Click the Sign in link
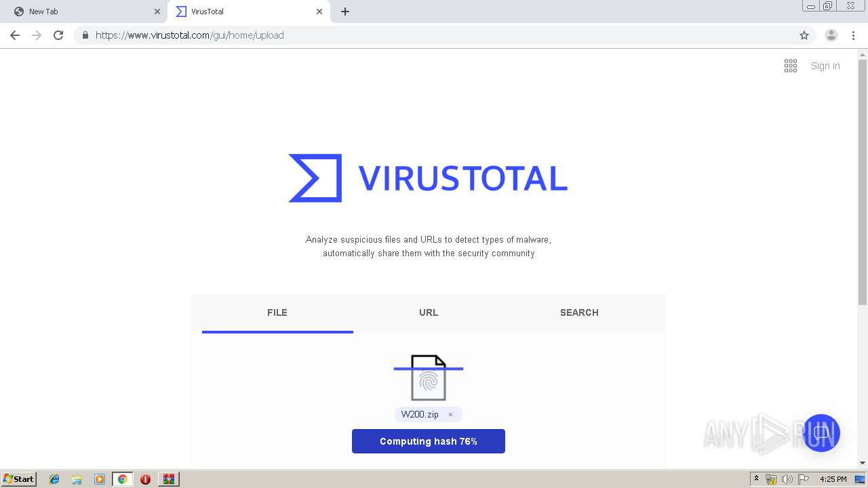868x488 pixels. (825, 66)
